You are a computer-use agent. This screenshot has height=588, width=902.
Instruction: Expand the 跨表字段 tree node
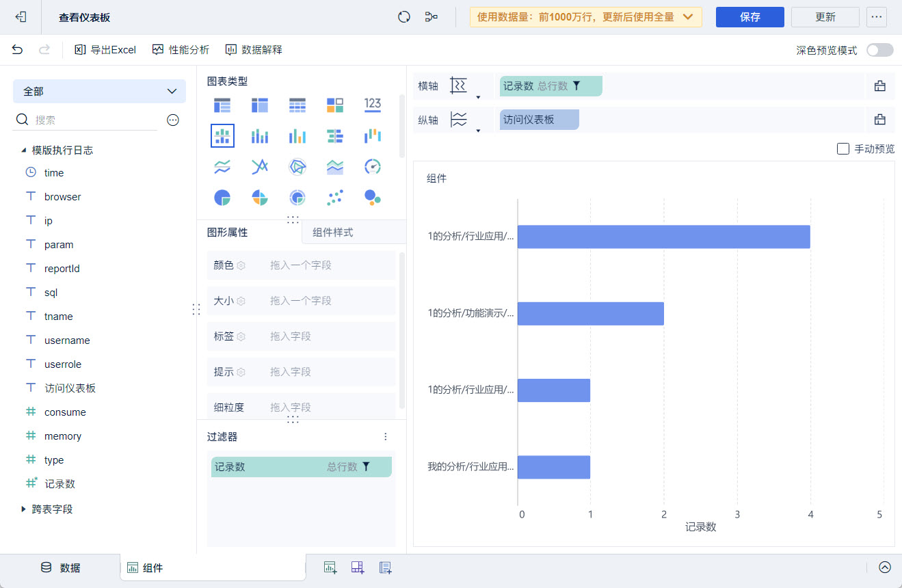(24, 509)
